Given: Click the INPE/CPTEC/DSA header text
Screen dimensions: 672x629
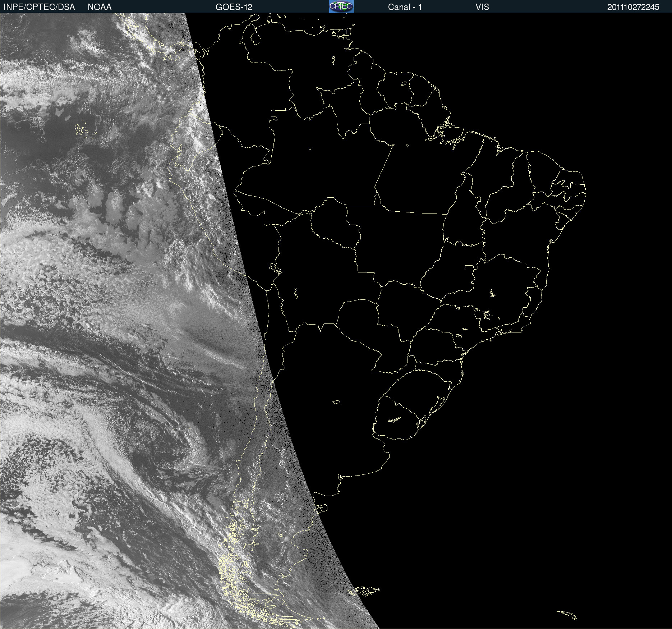Looking at the screenshot, I should click(39, 7).
